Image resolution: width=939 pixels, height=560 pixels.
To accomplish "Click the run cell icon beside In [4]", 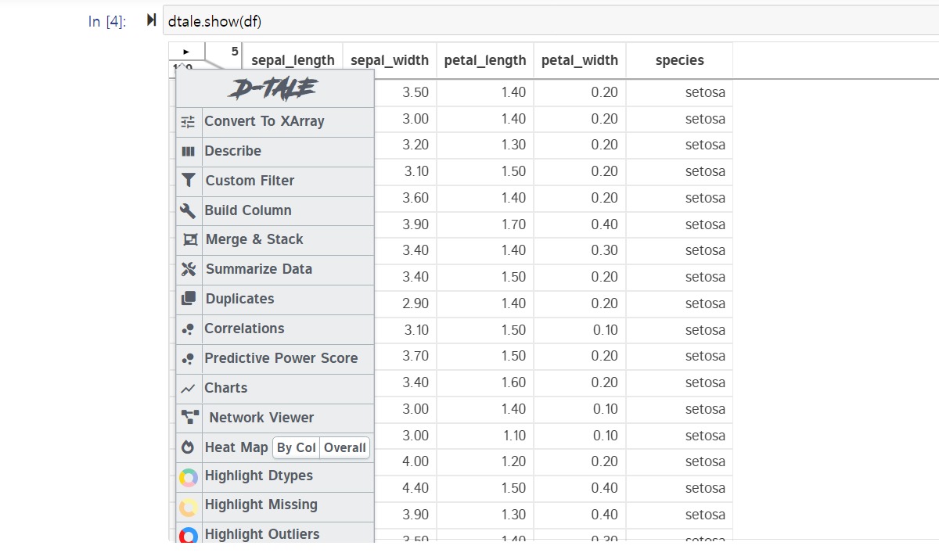I will pyautogui.click(x=152, y=20).
